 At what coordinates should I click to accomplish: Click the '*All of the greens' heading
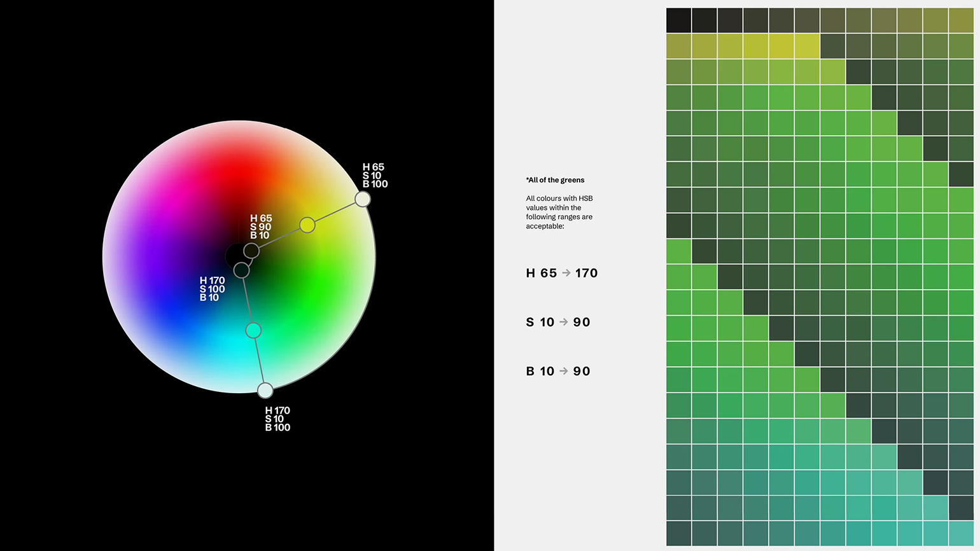pos(555,180)
